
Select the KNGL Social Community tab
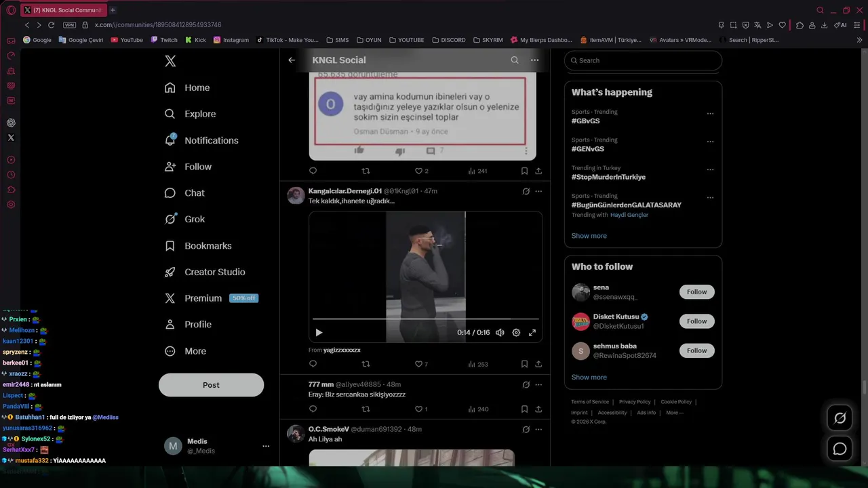[63, 10]
